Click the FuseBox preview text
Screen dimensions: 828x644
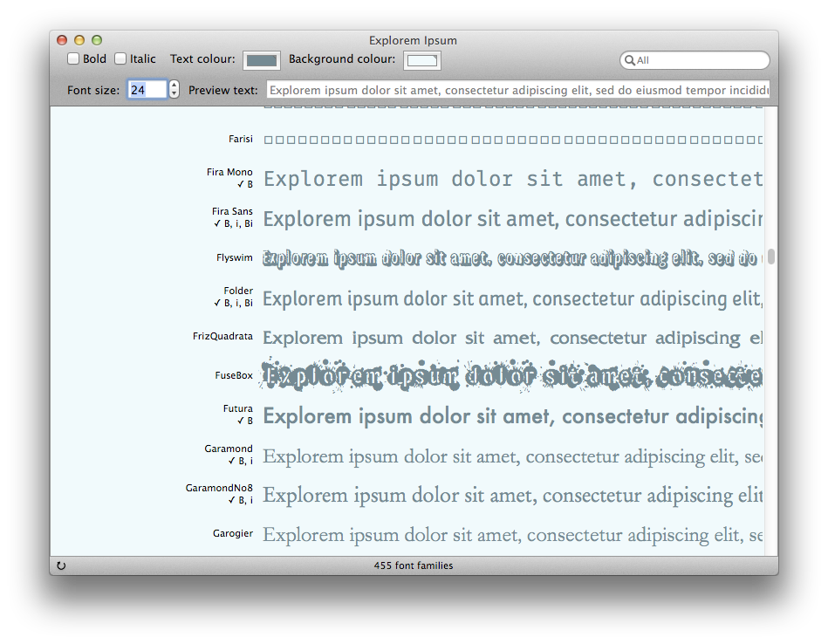(511, 375)
